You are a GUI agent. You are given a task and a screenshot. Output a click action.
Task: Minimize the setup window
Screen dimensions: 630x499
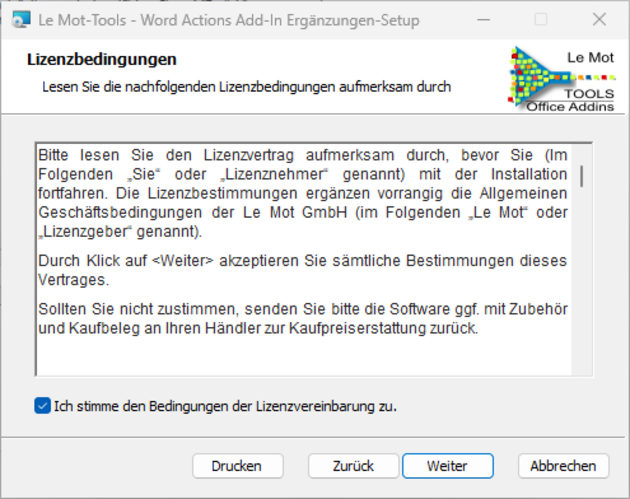(x=484, y=20)
